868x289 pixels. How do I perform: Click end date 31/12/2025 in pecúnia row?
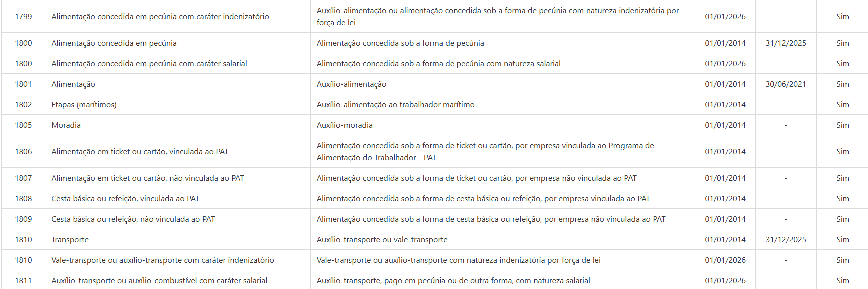point(785,43)
